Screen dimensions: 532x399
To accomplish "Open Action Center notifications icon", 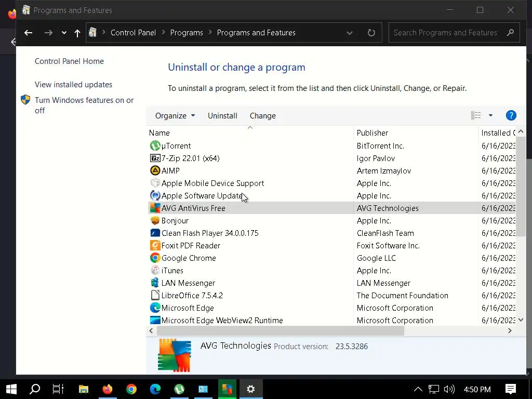I will 511,389.
